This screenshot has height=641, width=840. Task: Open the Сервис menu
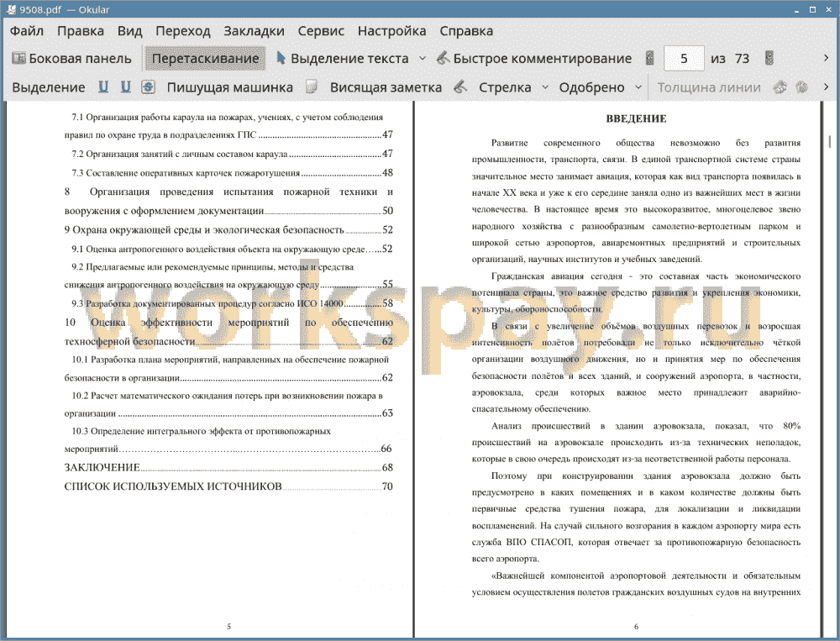pyautogui.click(x=321, y=30)
